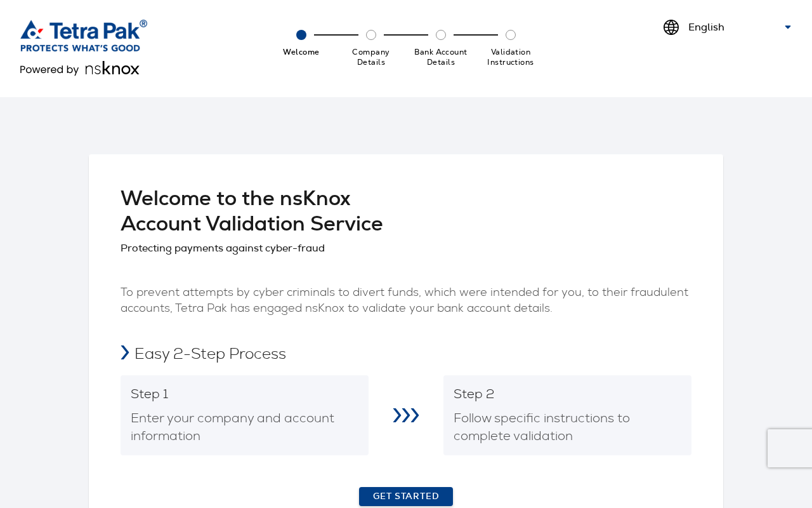Click the GET STARTED button
812x508 pixels.
406,497
